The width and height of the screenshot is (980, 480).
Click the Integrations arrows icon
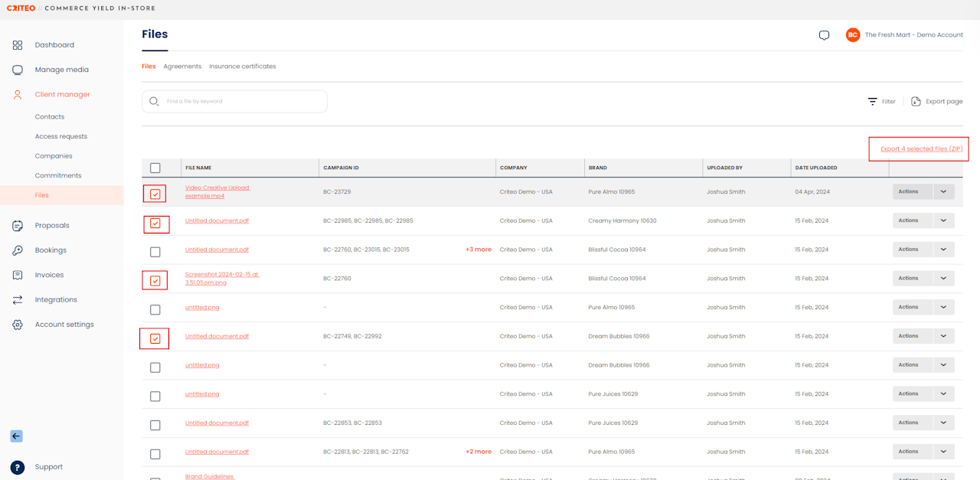[18, 300]
